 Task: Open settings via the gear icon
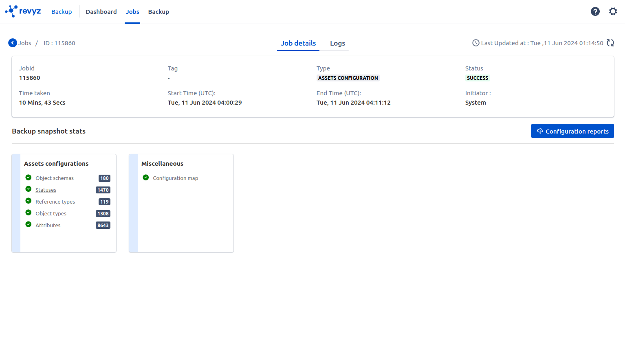click(613, 11)
